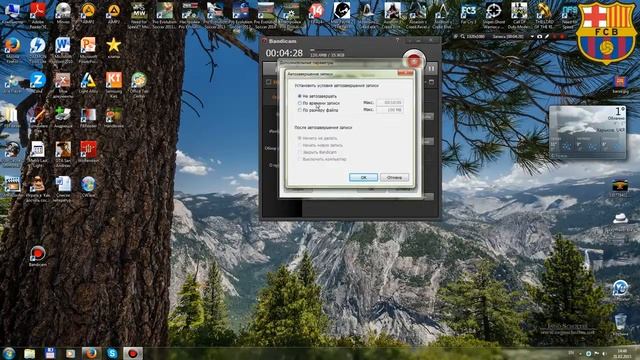Screen dimensions: 640x360
Task: Click the weather gadget showing 1°
Action: [x=587, y=133]
